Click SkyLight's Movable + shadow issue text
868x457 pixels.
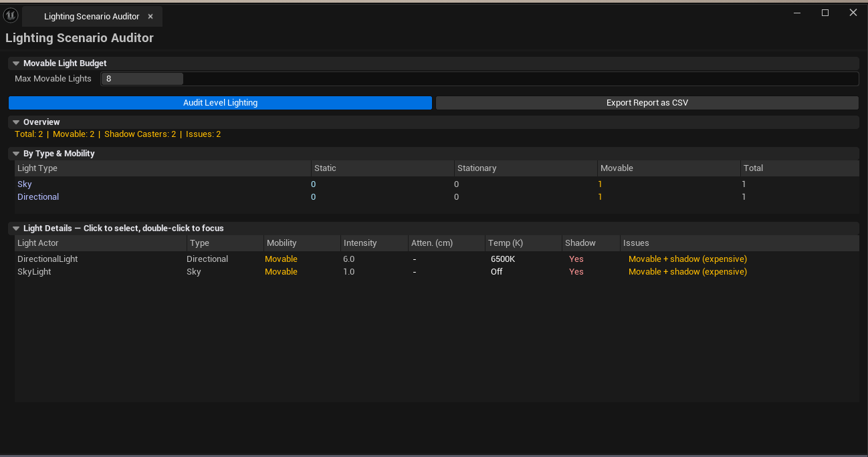(x=687, y=272)
